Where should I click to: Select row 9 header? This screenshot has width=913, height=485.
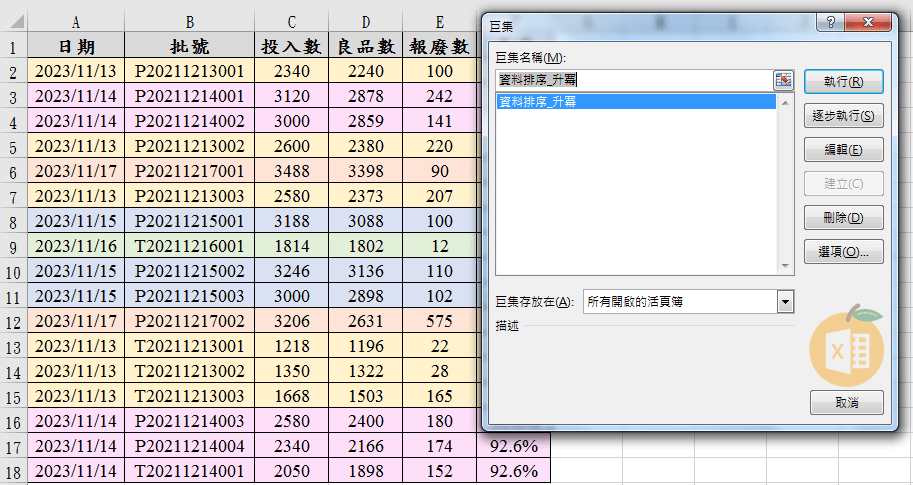point(13,246)
